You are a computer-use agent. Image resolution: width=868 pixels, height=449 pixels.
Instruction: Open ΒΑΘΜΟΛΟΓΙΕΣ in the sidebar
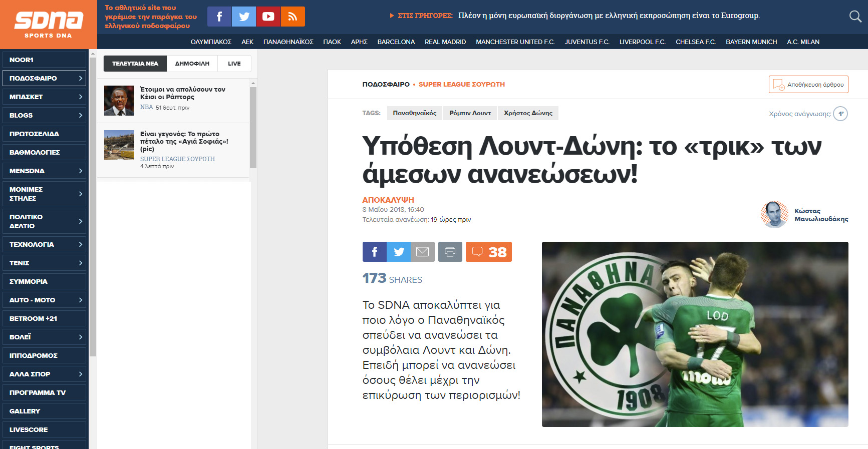(x=44, y=152)
